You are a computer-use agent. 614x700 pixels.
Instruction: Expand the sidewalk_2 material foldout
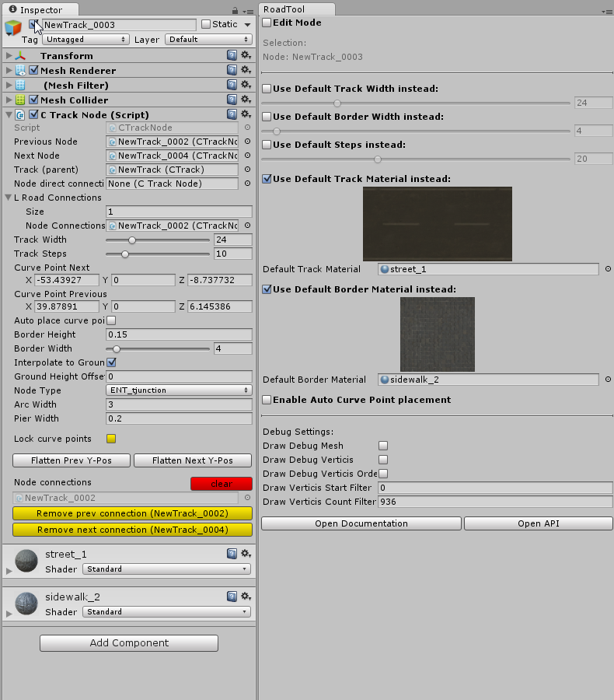(9, 614)
